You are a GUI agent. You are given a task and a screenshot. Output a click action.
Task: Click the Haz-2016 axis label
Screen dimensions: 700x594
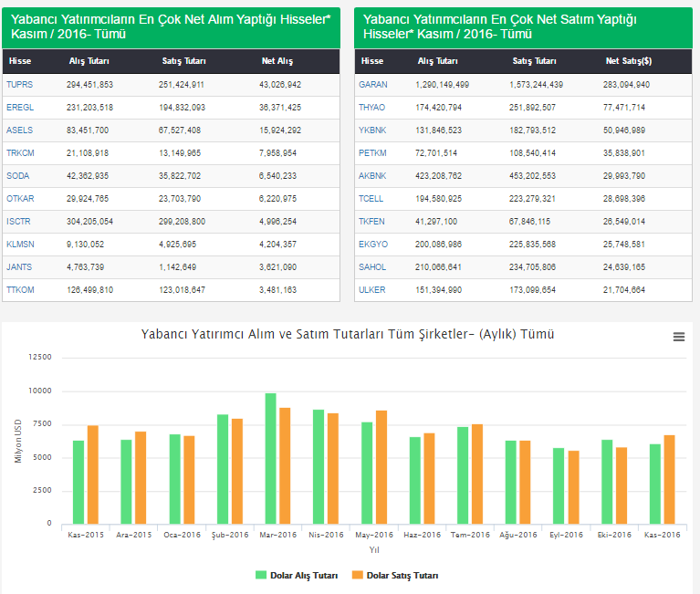coord(422,535)
